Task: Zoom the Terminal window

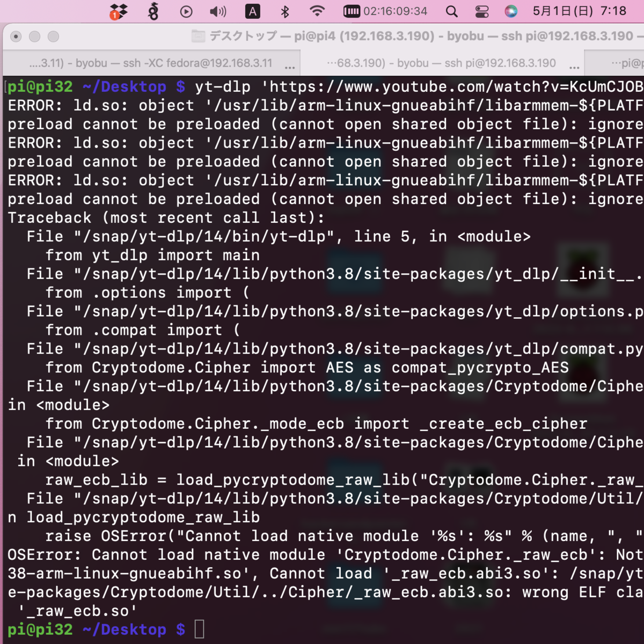Action: (53, 36)
